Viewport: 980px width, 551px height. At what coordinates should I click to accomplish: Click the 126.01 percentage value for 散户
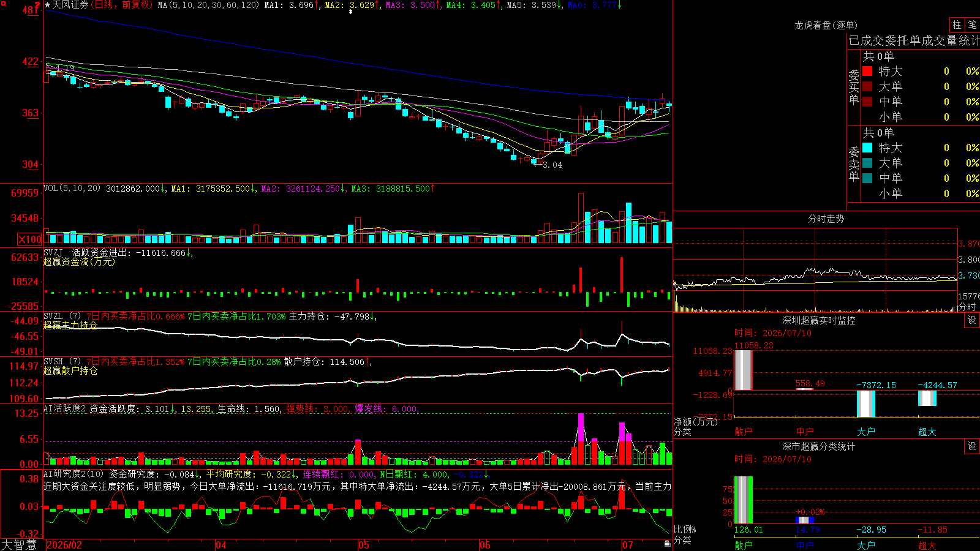point(748,530)
